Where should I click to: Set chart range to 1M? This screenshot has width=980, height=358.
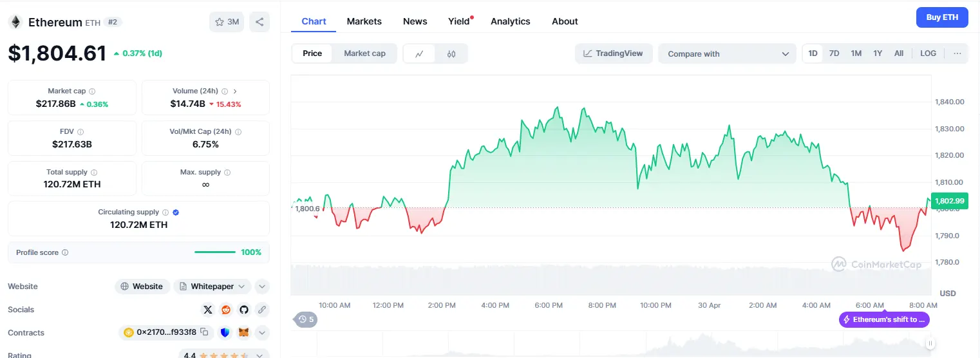point(856,53)
